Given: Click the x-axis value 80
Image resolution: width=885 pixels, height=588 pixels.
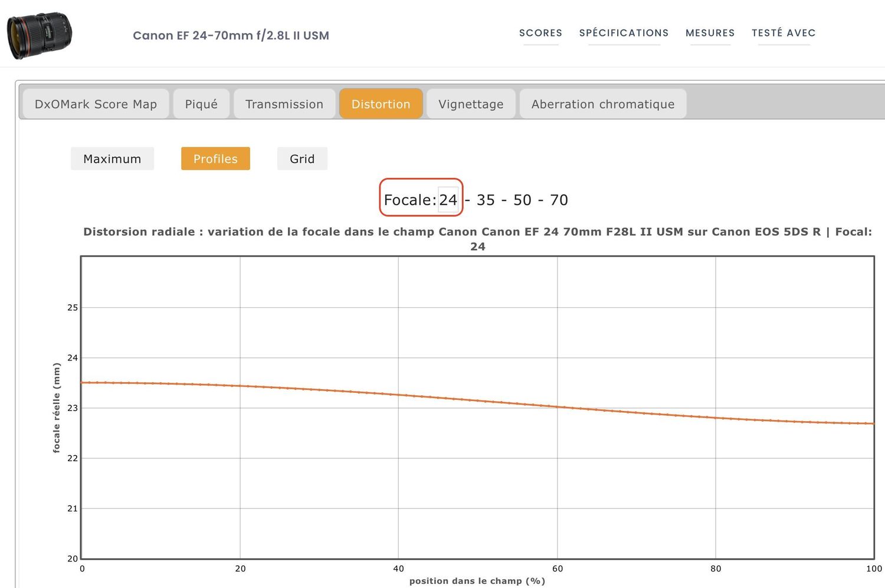Looking at the screenshot, I should [x=716, y=569].
